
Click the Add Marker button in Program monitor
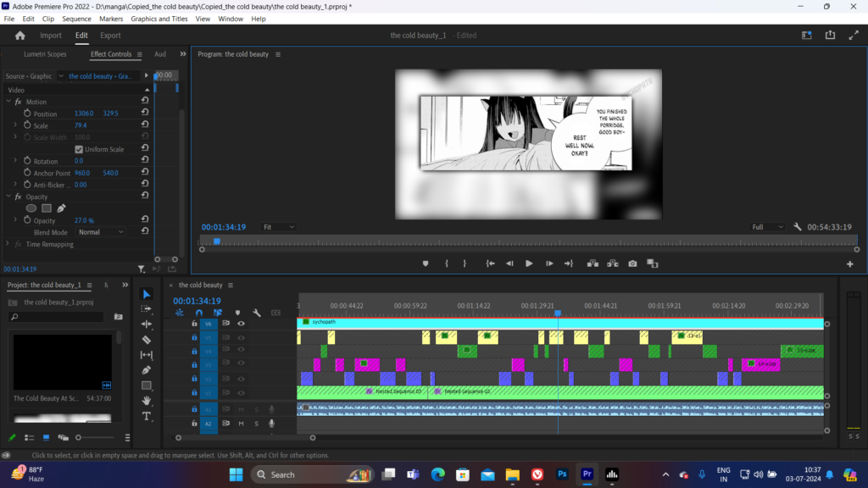pos(426,264)
